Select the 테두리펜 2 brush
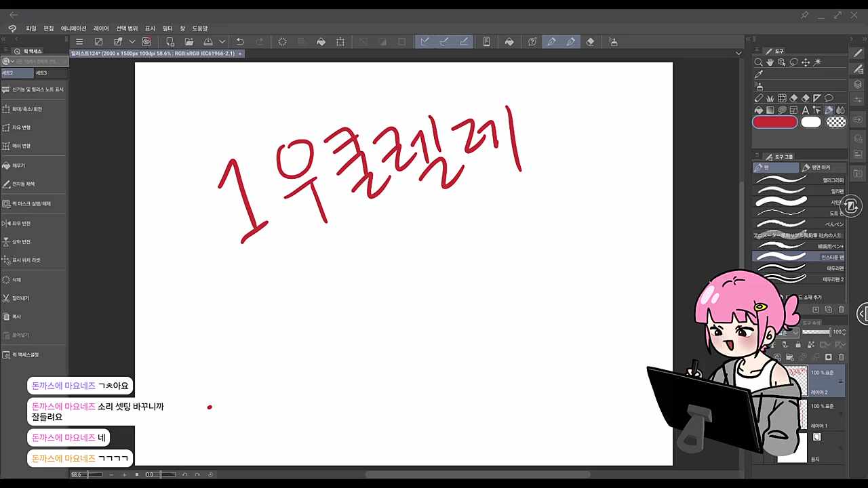Screen dimensions: 868x488 [x=799, y=279]
